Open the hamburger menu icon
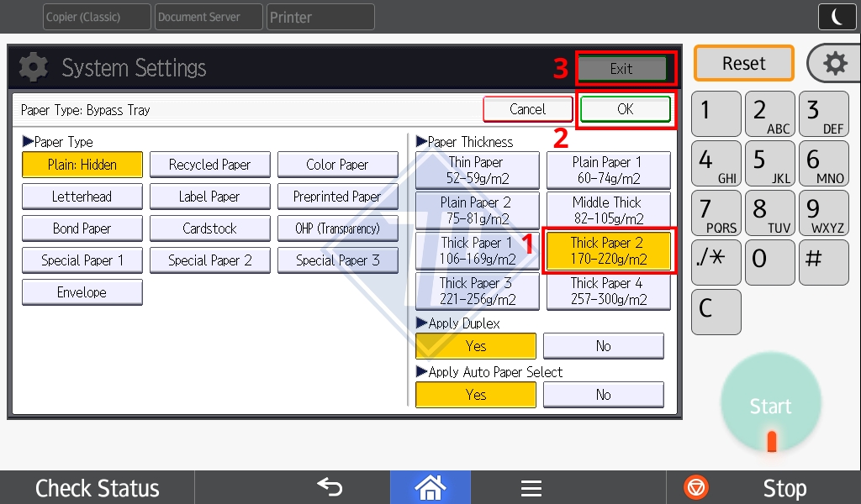The width and height of the screenshot is (861, 504). (531, 488)
